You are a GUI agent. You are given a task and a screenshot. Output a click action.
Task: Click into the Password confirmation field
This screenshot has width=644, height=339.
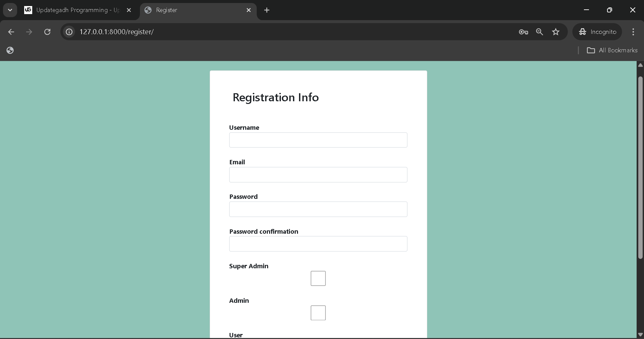(x=318, y=244)
